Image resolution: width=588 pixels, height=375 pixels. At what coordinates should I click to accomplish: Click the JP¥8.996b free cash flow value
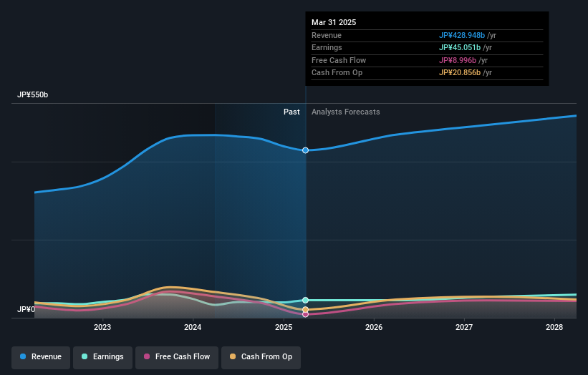458,60
